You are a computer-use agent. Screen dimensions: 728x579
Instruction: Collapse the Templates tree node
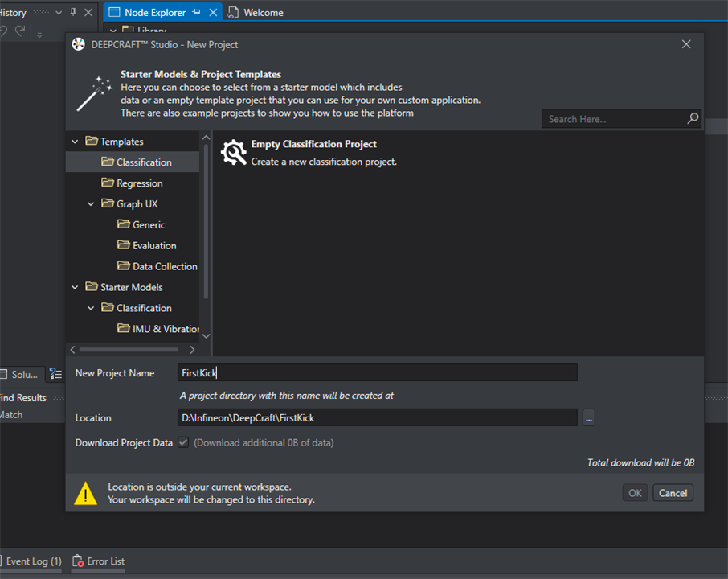(x=75, y=142)
